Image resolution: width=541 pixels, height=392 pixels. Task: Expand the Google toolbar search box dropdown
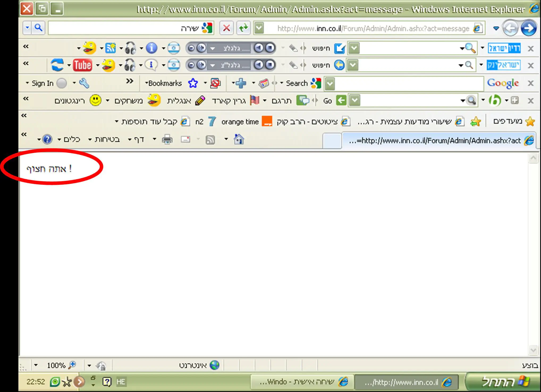[330, 84]
